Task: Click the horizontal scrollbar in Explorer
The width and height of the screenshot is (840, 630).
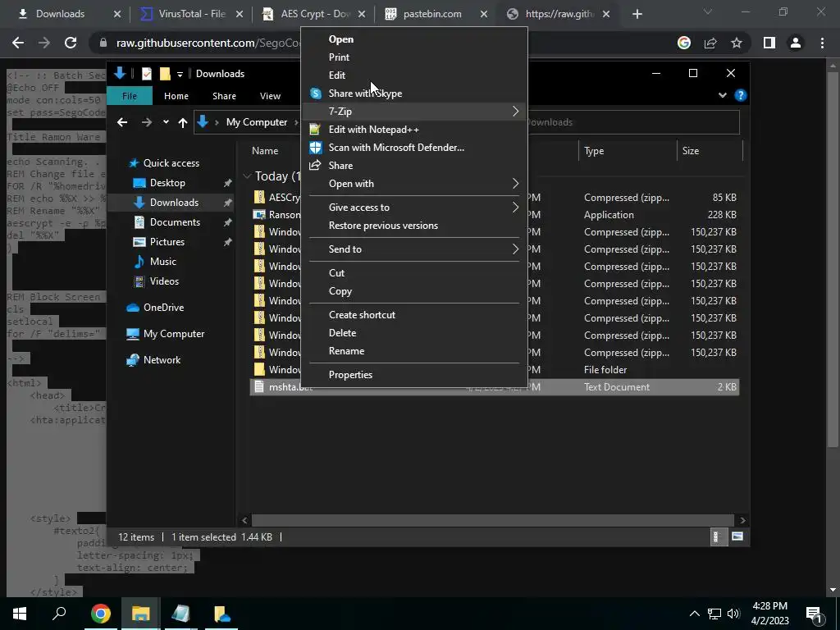Action: tap(492, 520)
